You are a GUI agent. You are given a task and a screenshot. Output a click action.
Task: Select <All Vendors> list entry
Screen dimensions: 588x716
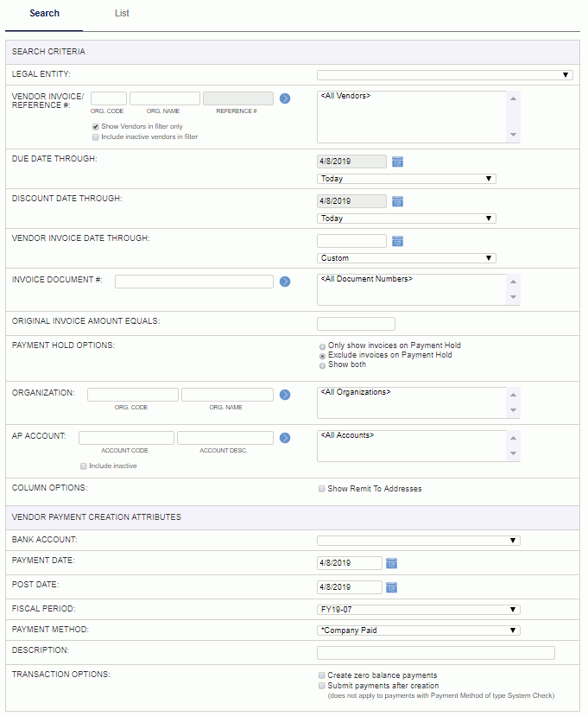coord(345,95)
